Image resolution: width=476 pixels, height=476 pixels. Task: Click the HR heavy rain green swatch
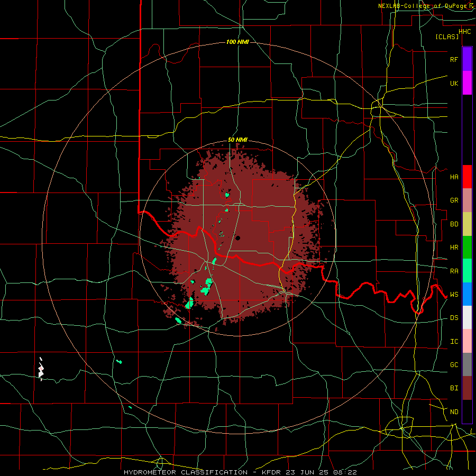[x=467, y=247]
